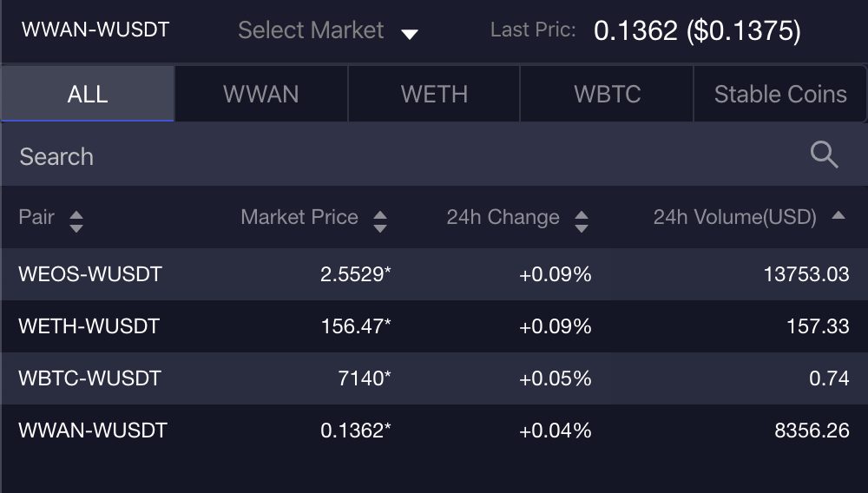Open the Select Market menu

(x=311, y=30)
